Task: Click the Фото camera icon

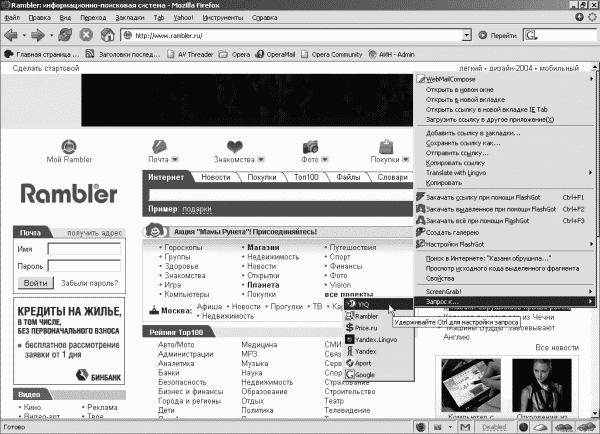Action: [x=310, y=147]
